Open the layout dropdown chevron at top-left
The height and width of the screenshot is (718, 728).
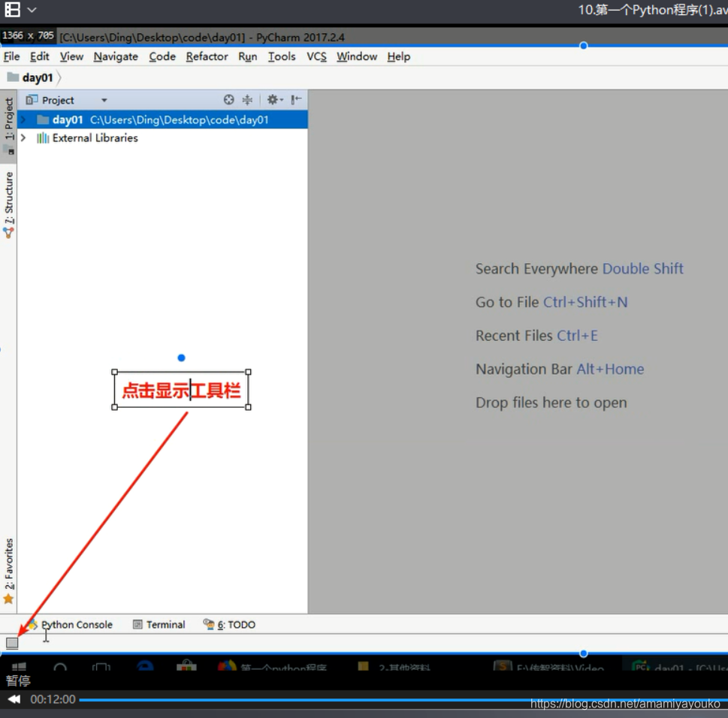[x=32, y=10]
